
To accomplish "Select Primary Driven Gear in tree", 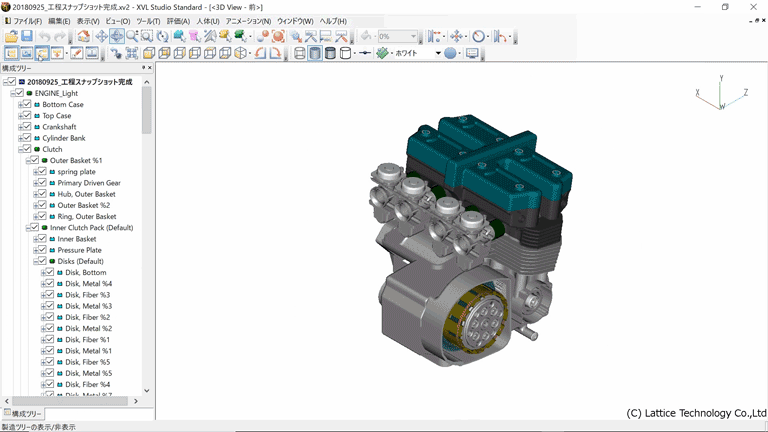I will click(89, 183).
